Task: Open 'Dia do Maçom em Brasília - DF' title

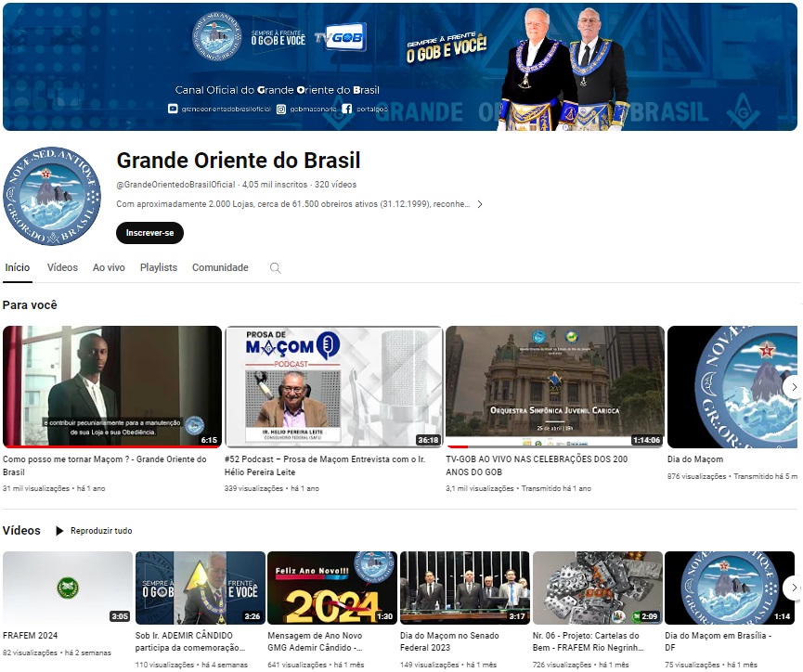Action: tap(718, 641)
